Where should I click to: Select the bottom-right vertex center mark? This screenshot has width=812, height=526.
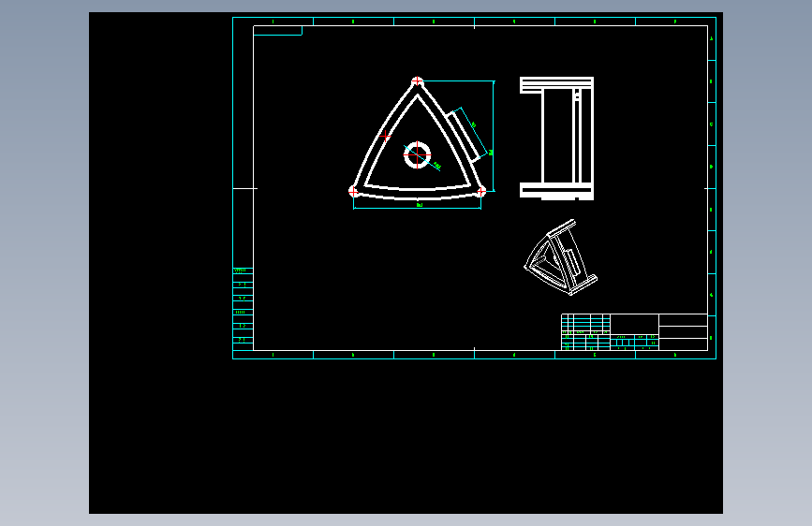tap(481, 192)
